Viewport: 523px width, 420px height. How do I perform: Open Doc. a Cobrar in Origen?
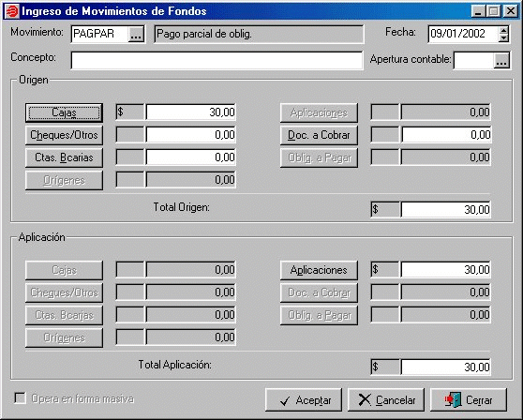click(x=319, y=135)
